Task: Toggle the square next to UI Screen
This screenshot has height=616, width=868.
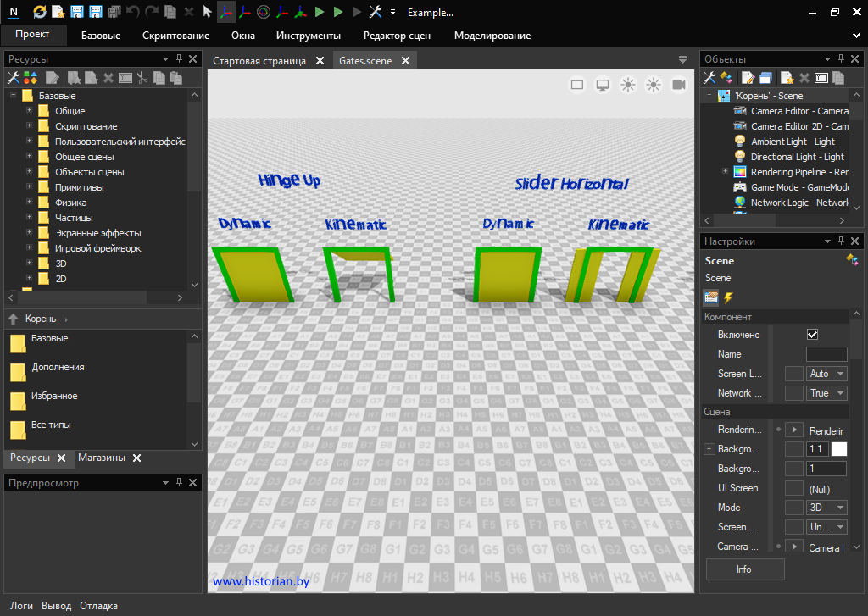Action: tap(793, 488)
